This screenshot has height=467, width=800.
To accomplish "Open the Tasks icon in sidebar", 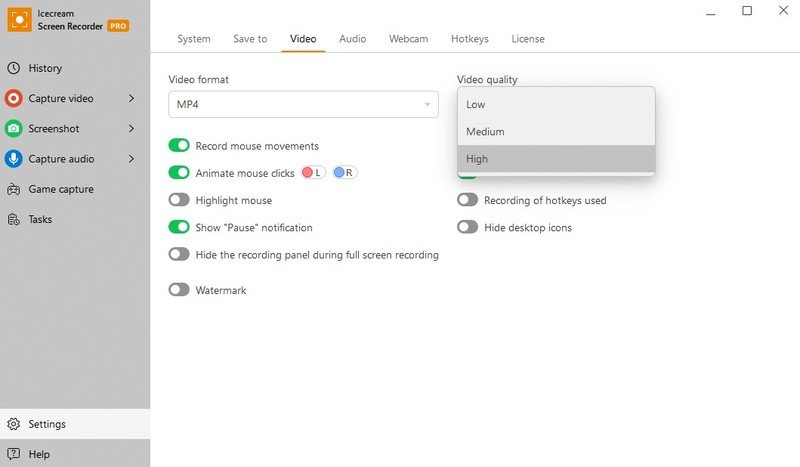I will point(14,219).
